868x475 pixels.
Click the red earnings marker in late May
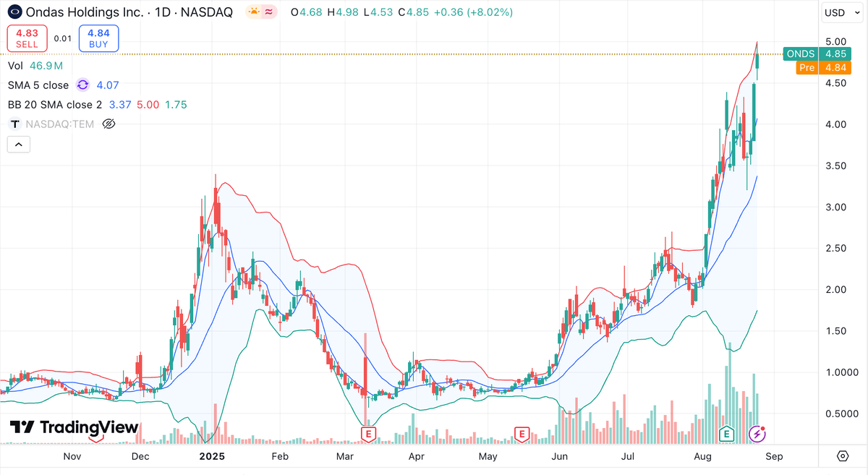[x=520, y=434]
